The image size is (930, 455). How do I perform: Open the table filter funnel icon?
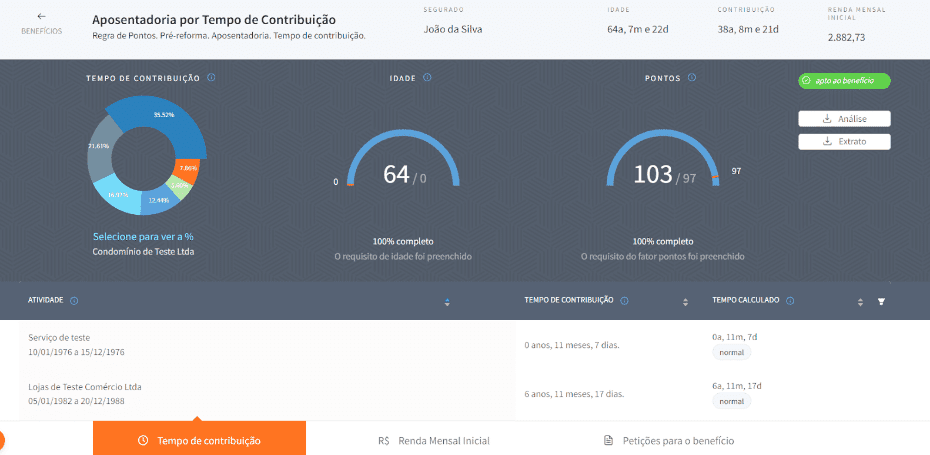(x=881, y=301)
